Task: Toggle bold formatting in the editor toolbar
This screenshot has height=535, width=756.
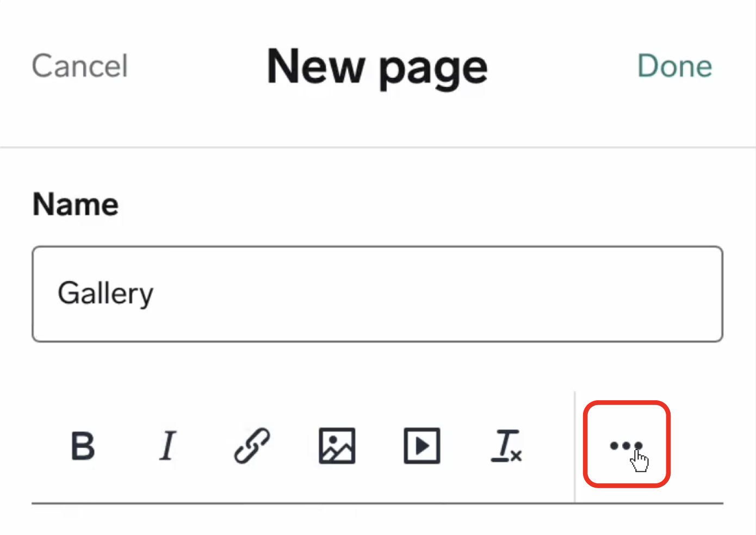Action: (x=83, y=446)
